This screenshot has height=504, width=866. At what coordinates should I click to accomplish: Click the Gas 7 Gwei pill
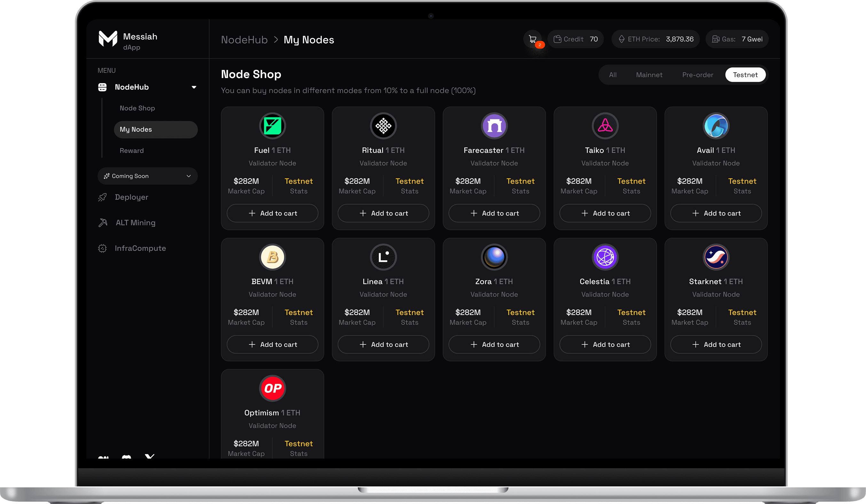[737, 39]
